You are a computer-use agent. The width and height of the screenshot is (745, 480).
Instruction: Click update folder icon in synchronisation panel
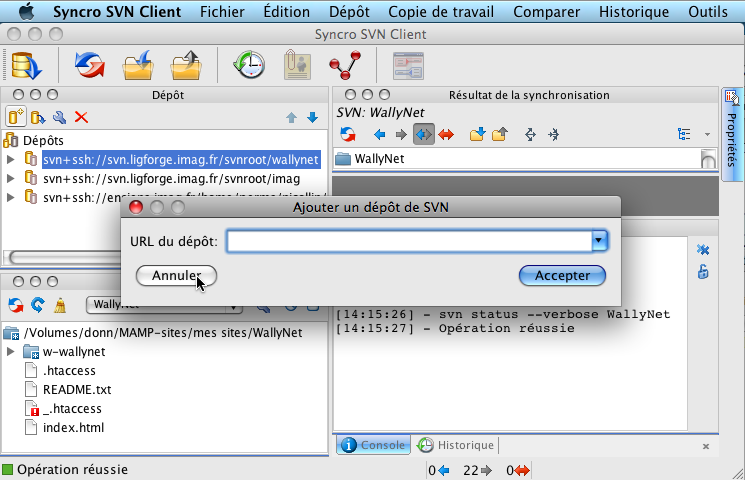click(x=477, y=135)
